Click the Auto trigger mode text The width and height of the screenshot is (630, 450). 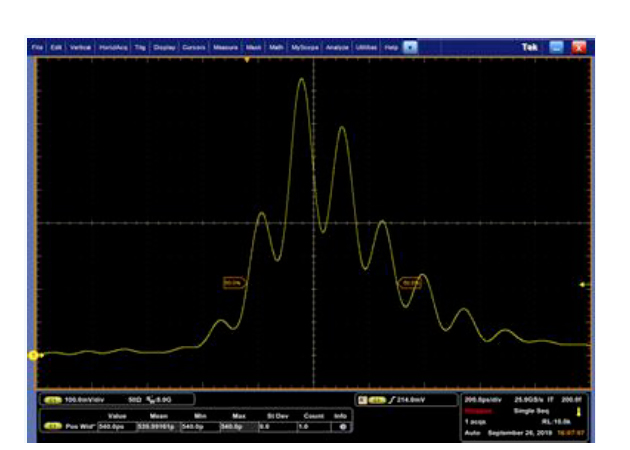coord(472,433)
